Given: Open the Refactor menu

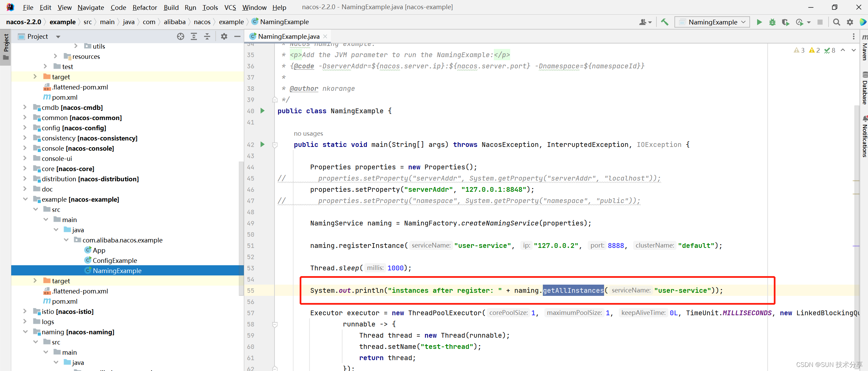Looking at the screenshot, I should tap(145, 7).
